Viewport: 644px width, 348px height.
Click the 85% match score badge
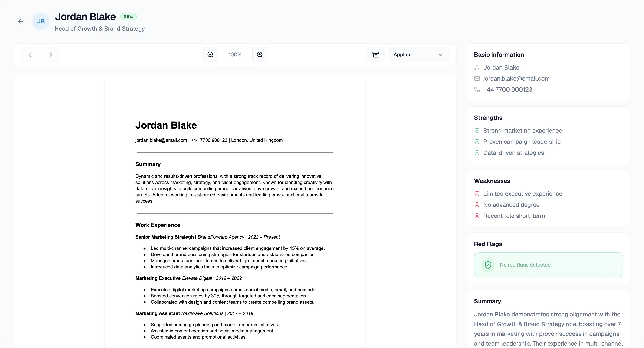click(x=128, y=16)
